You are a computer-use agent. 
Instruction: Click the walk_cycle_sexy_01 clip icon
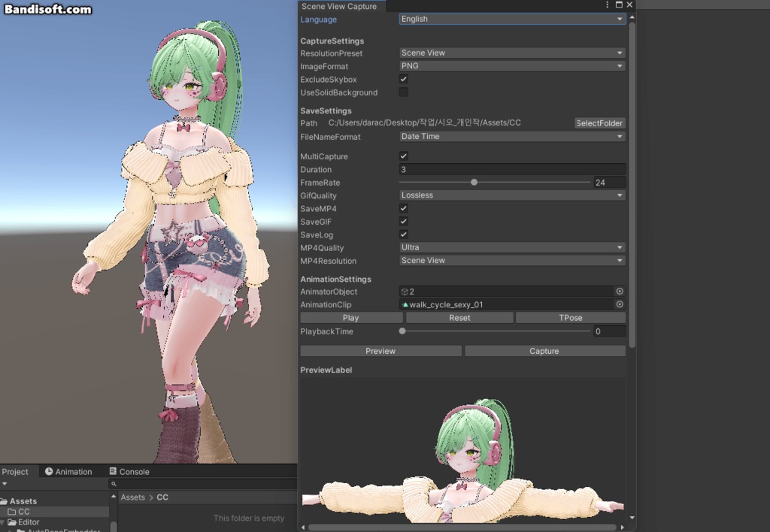[x=406, y=304]
